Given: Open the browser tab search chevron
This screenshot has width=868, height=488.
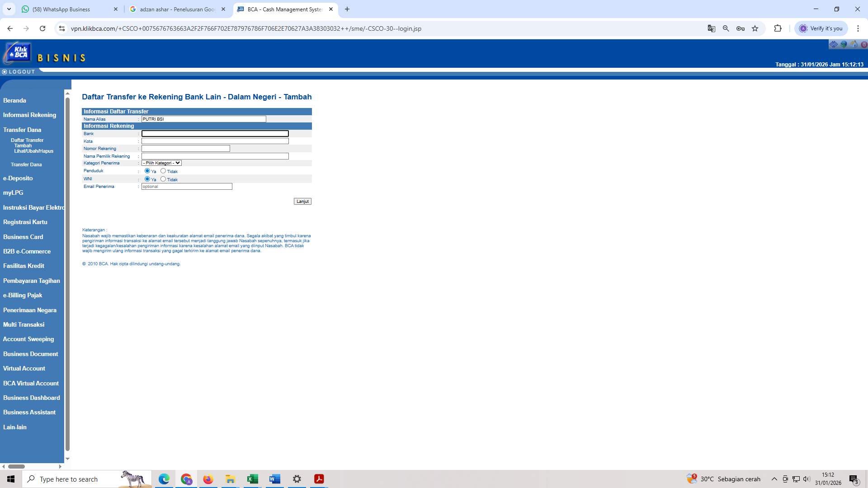Looking at the screenshot, I should pos(9,9).
